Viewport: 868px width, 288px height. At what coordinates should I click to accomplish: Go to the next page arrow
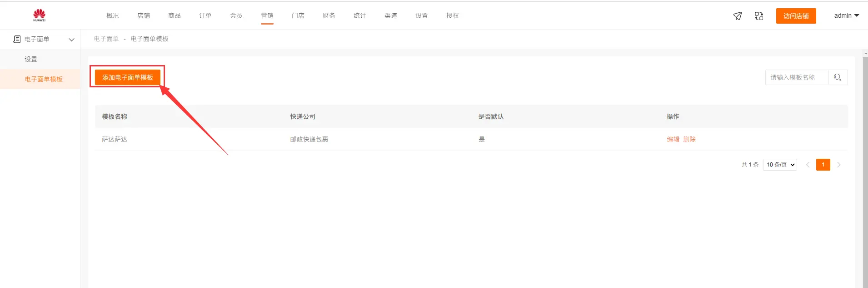click(x=838, y=165)
